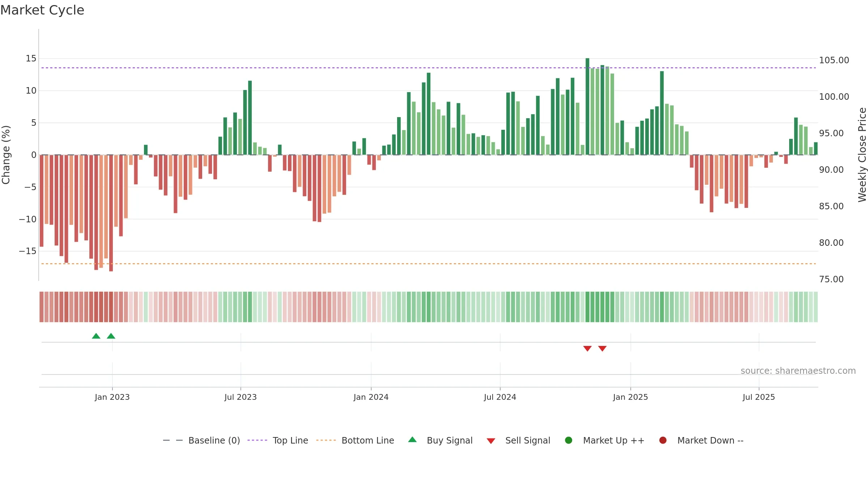
Task: Click the grey dashed Baseline legend swatch
Action: [x=173, y=440]
